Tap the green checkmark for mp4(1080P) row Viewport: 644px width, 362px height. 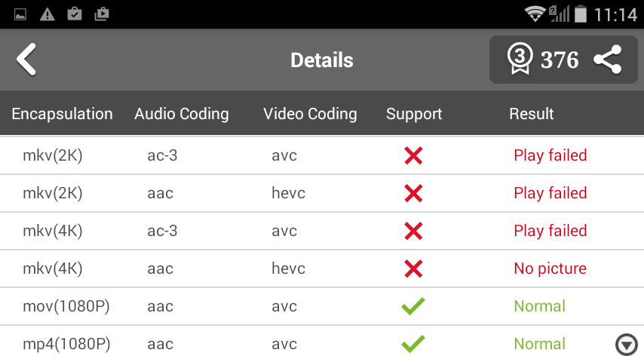click(x=412, y=344)
